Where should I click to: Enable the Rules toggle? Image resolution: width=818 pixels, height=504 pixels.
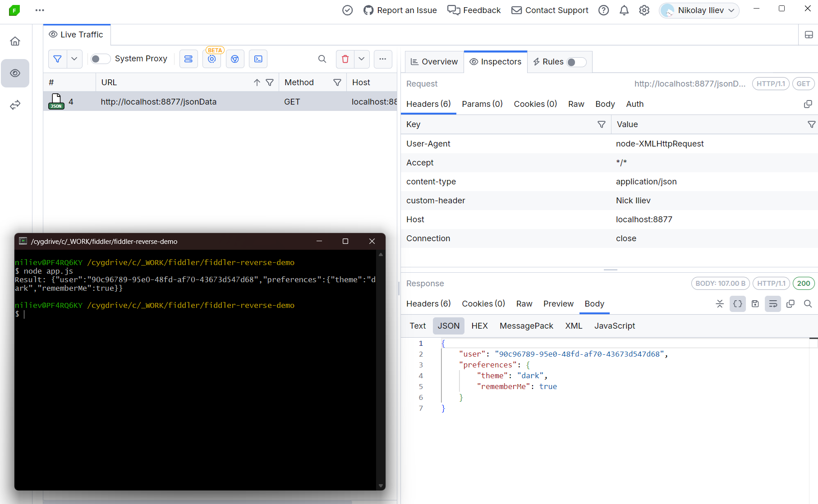point(576,62)
